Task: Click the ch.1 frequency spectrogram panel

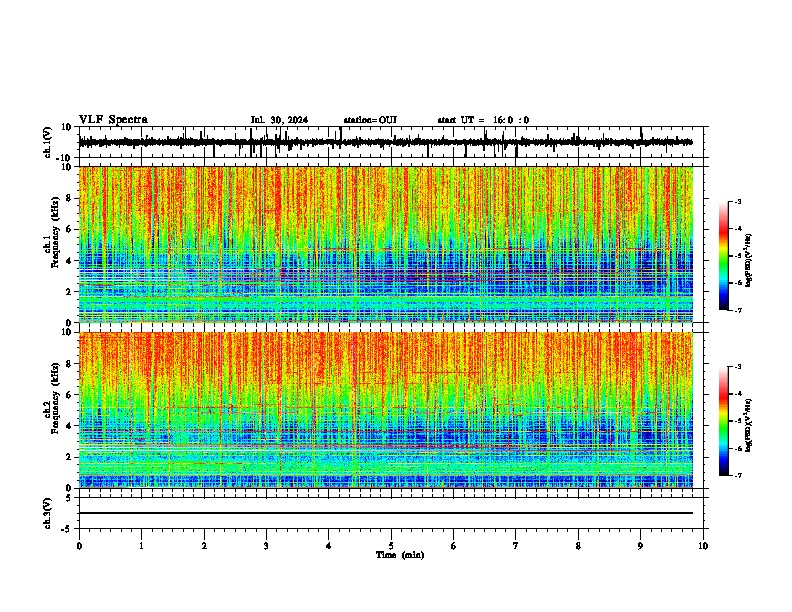Action: click(386, 244)
